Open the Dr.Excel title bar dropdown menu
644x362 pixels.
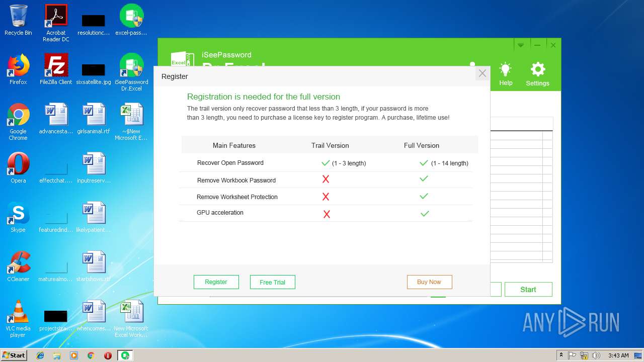(x=521, y=45)
